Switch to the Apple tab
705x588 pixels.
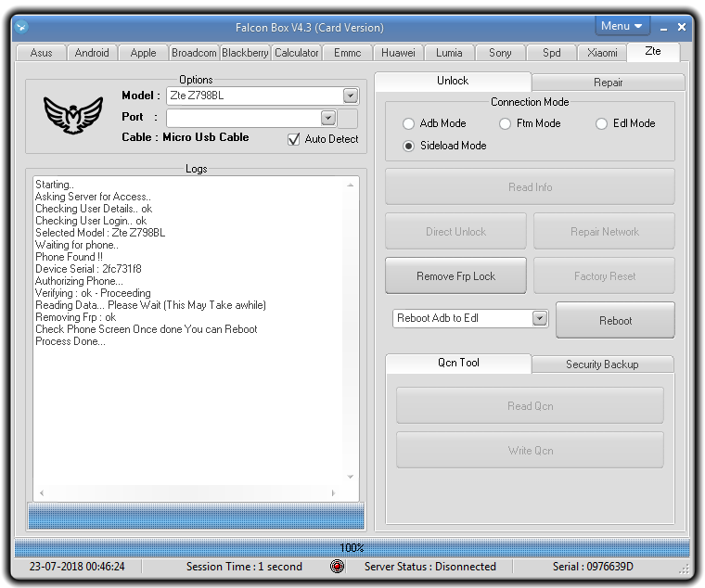143,53
